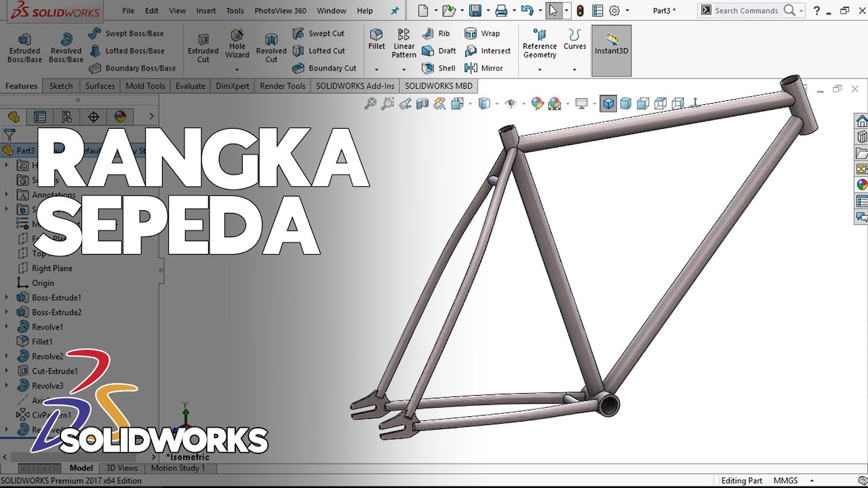The width and height of the screenshot is (868, 488).
Task: Choose the Shell feature
Action: click(x=439, y=68)
